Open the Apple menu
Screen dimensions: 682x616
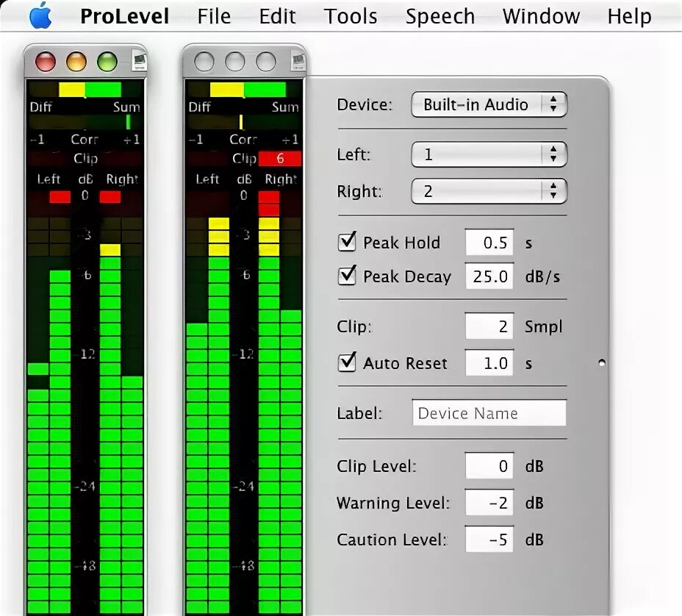pos(40,15)
